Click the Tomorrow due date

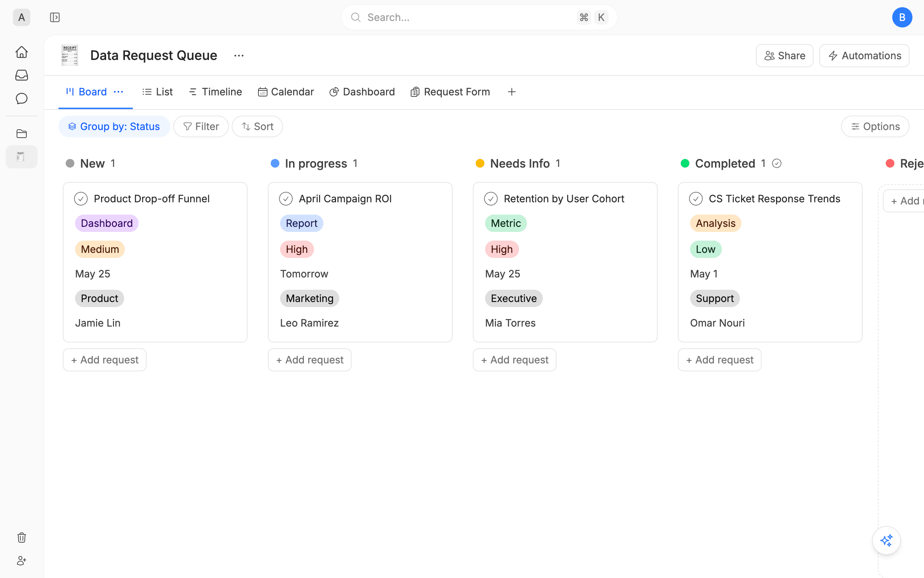click(304, 274)
